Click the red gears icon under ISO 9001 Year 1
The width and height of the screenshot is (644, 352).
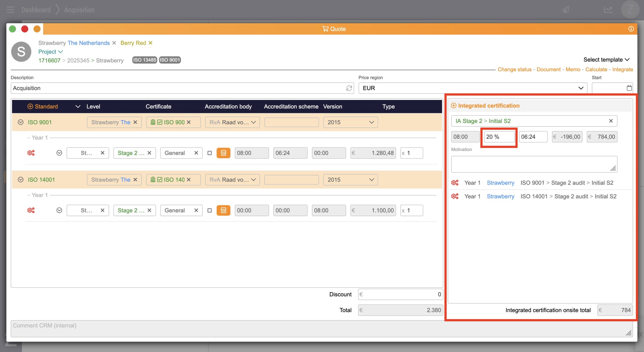[x=31, y=153]
